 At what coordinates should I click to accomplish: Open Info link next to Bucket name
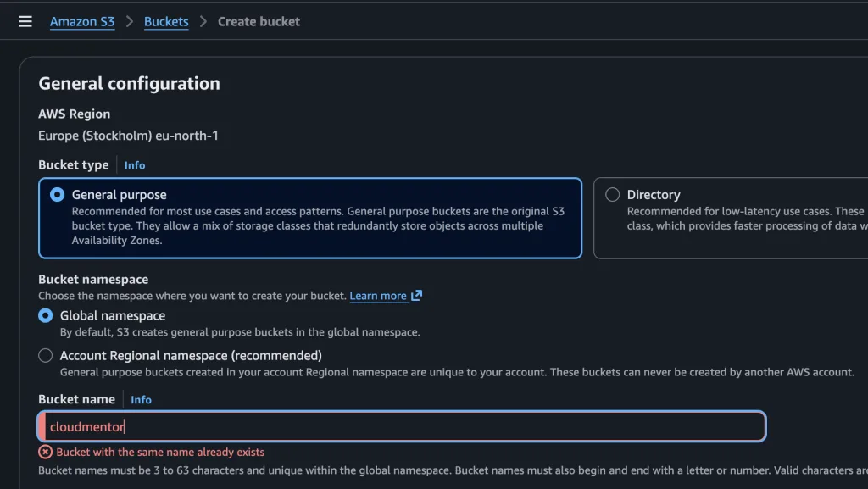[141, 400]
